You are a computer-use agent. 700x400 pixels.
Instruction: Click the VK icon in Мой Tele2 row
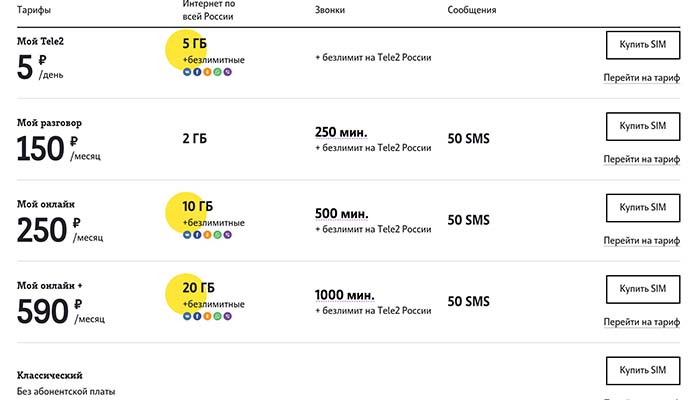coord(187,72)
